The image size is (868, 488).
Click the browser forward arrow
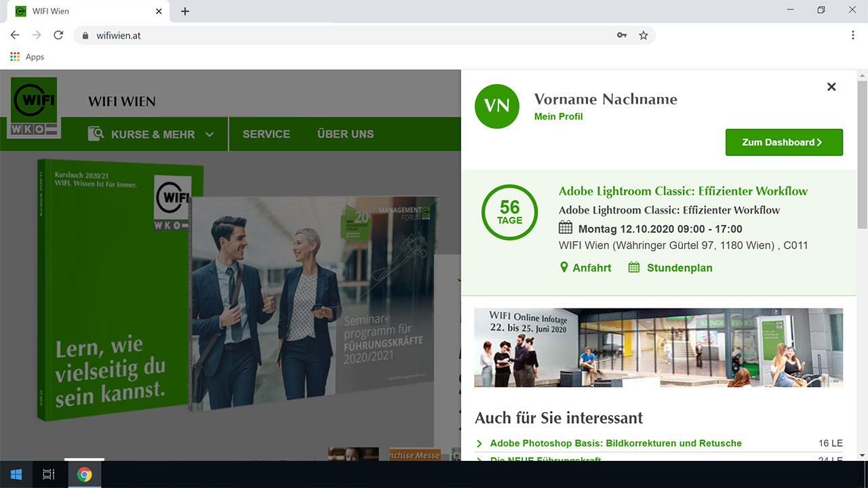pos(37,35)
